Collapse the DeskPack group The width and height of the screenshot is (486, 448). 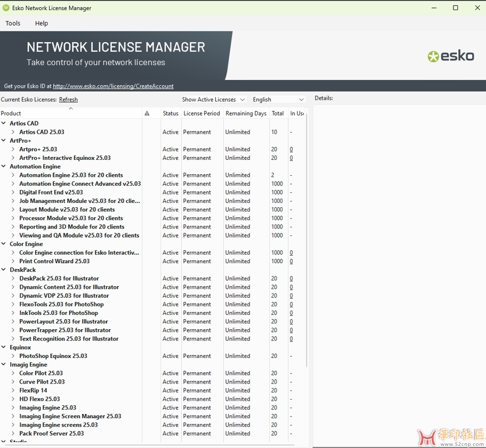[4, 270]
